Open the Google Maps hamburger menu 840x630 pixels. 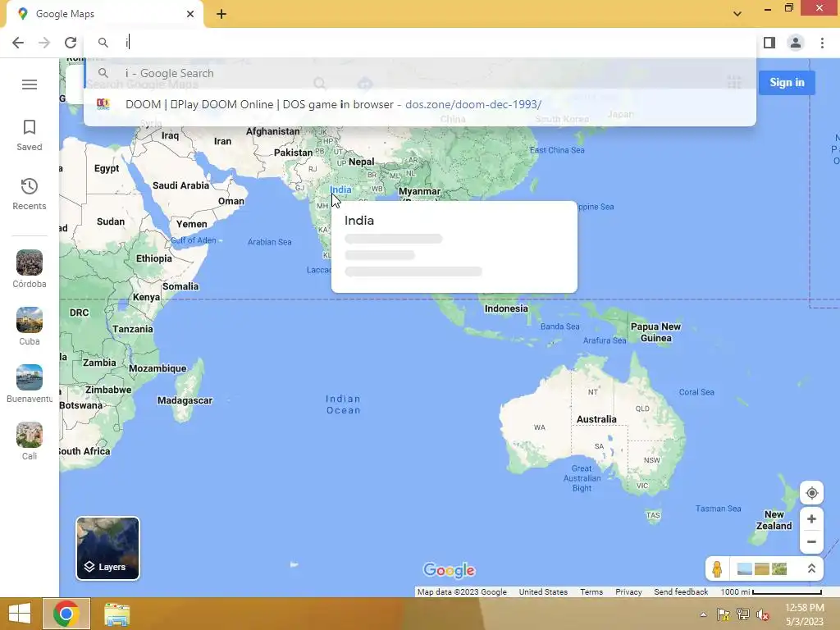tap(30, 84)
